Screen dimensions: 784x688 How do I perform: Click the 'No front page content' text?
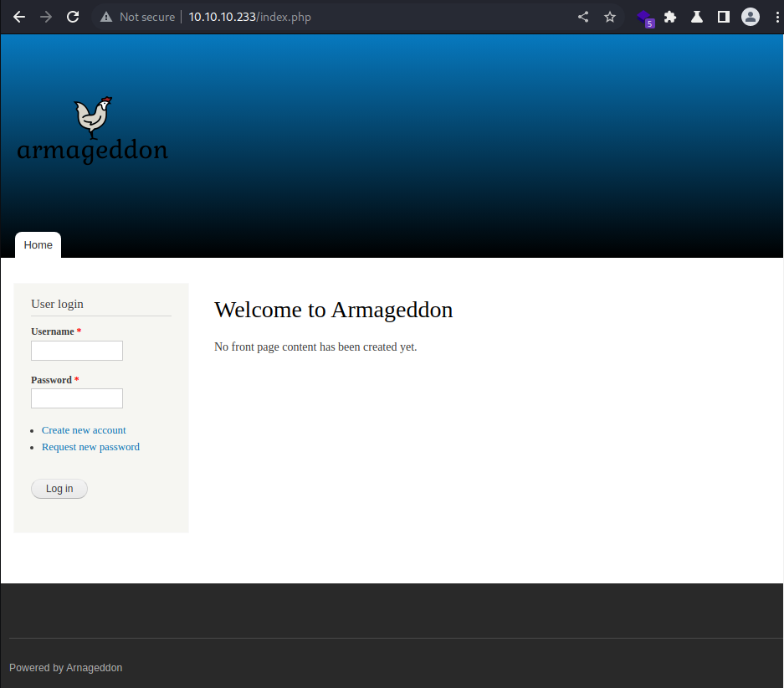tap(315, 347)
